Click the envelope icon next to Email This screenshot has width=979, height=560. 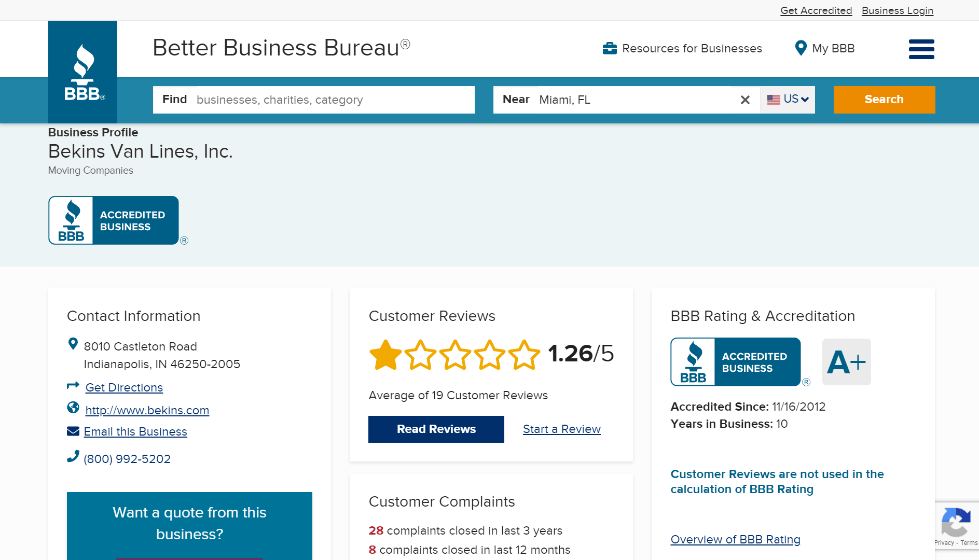coord(73,431)
